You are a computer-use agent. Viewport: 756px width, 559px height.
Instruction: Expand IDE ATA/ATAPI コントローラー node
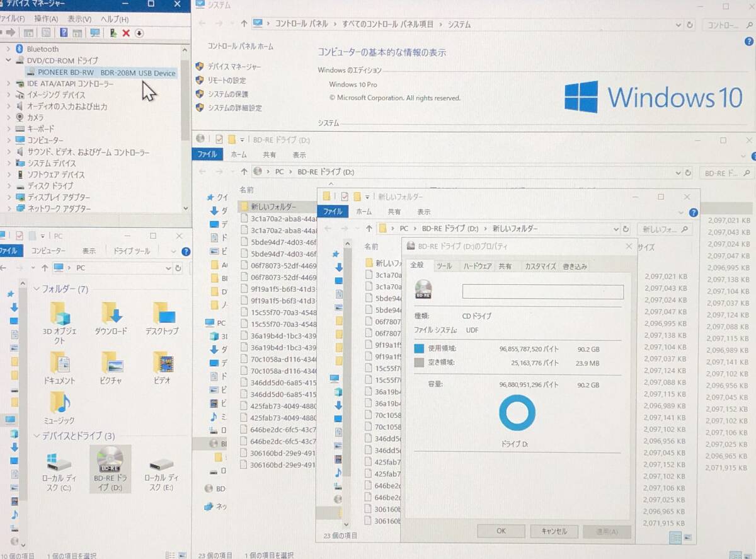[8, 83]
